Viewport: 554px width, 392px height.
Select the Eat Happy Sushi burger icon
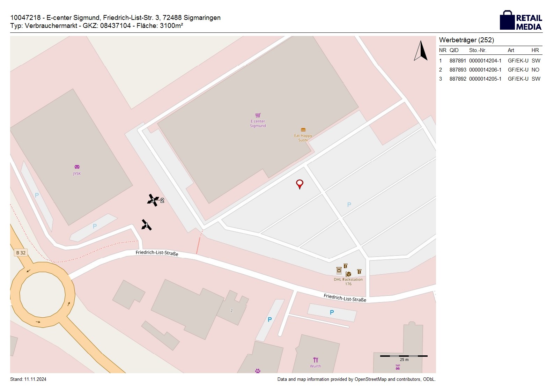[x=303, y=130]
